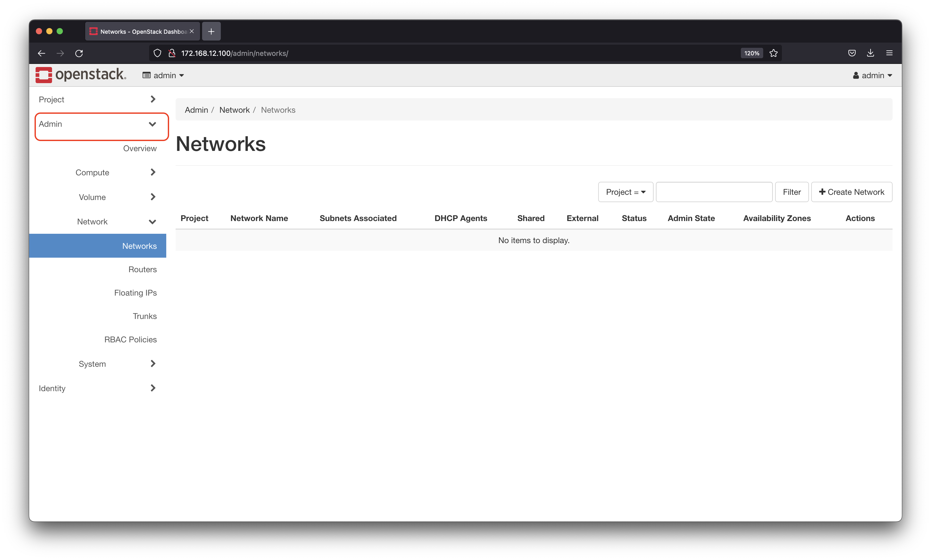Image resolution: width=931 pixels, height=560 pixels.
Task: Click the Actions column header
Action: pyautogui.click(x=860, y=218)
